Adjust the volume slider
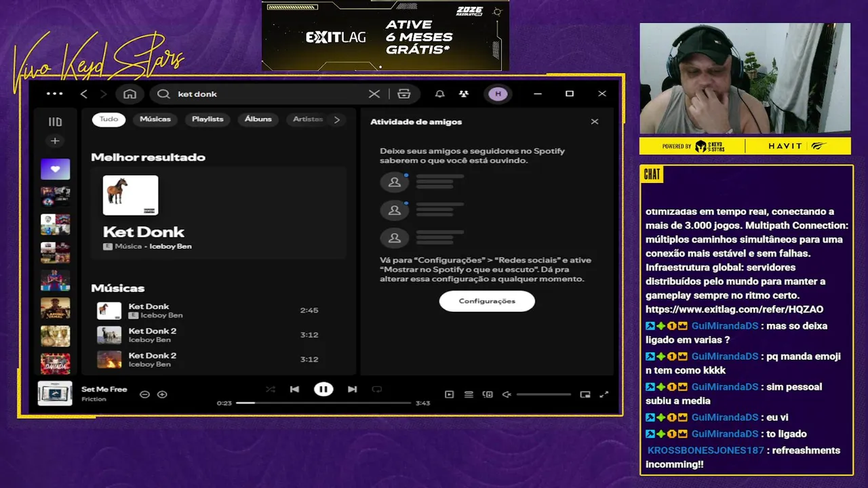Image resolution: width=868 pixels, height=488 pixels. pyautogui.click(x=544, y=394)
